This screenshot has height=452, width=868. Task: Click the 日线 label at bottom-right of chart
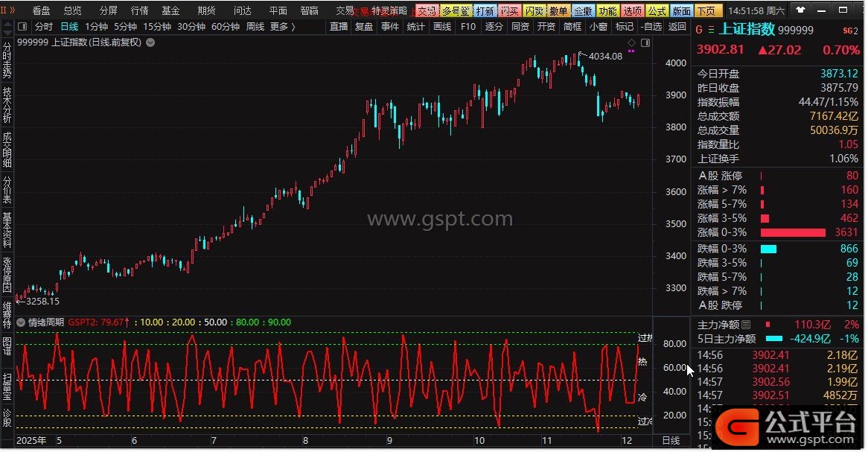pos(671,441)
